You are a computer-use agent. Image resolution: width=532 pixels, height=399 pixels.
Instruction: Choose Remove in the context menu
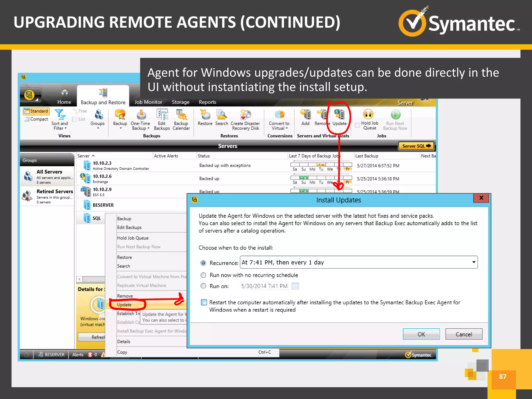125,296
